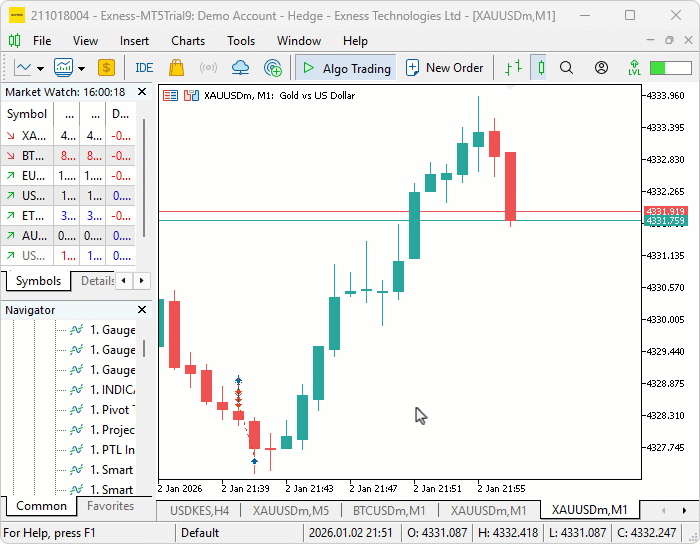The height and width of the screenshot is (544, 700).
Task: Open the USDKES,H4 chart tab
Action: click(x=199, y=511)
